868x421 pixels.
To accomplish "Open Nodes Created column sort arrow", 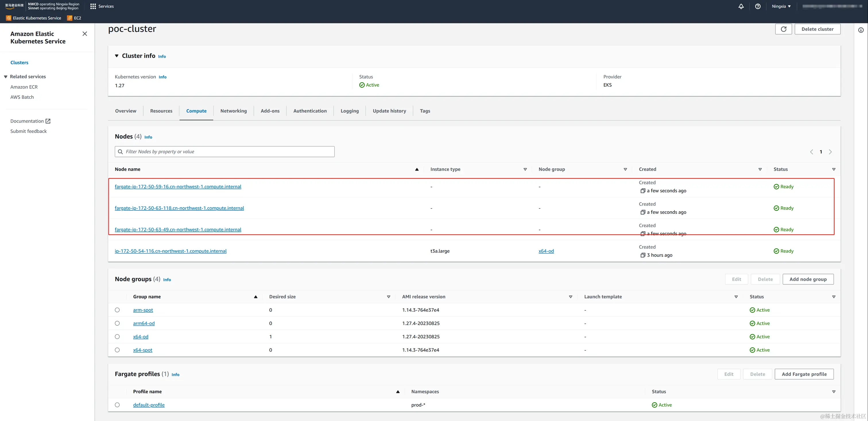I will (760, 169).
